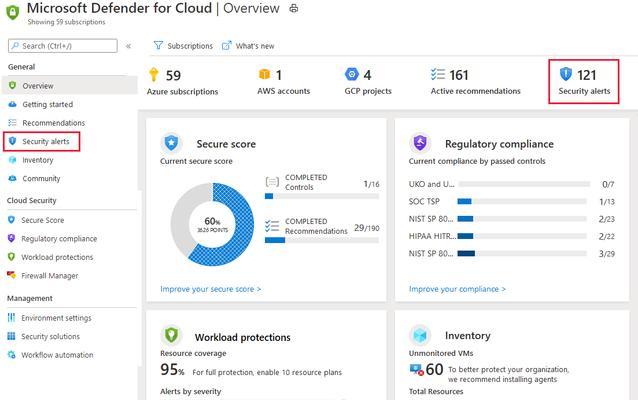Click the Inventory card cube icon
The image size is (638, 400).
pyautogui.click(x=420, y=335)
